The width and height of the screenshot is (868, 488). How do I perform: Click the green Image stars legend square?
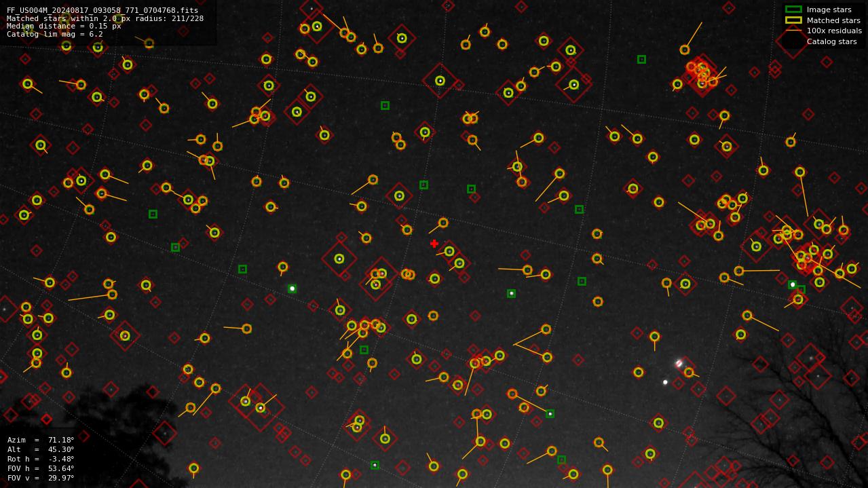(x=793, y=10)
